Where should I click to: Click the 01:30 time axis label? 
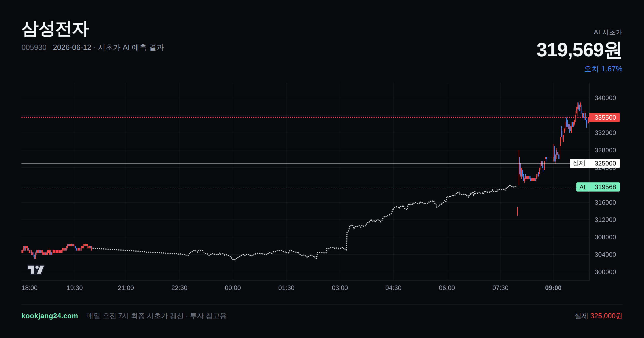286,288
